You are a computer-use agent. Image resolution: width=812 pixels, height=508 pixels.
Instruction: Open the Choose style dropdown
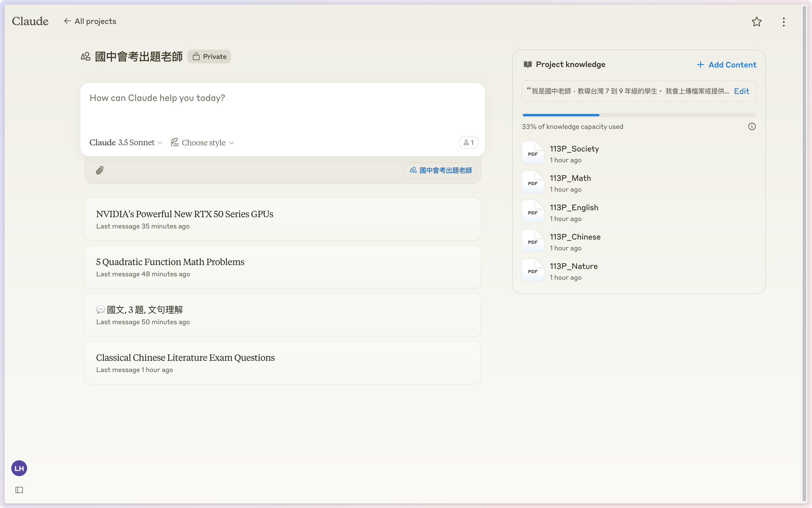coord(203,143)
